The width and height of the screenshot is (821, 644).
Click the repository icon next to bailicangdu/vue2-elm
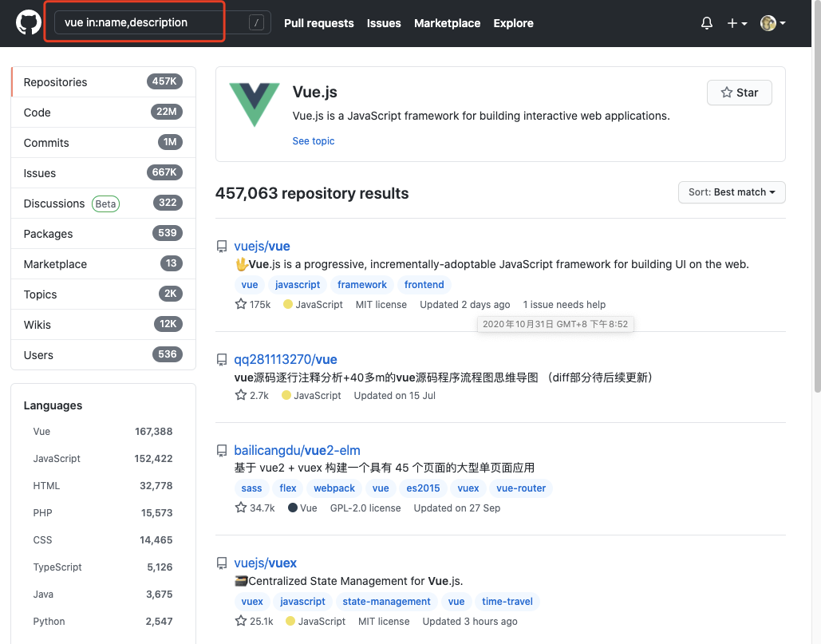(x=222, y=449)
